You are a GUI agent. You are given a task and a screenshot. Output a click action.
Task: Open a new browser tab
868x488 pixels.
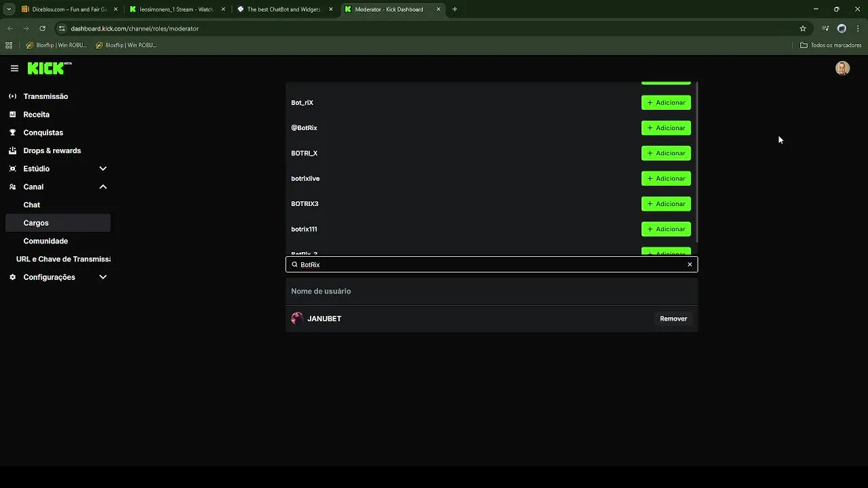(x=454, y=9)
